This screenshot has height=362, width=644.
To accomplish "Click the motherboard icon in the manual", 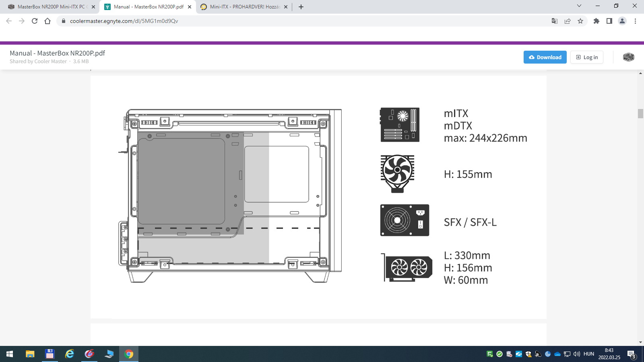I will [400, 125].
